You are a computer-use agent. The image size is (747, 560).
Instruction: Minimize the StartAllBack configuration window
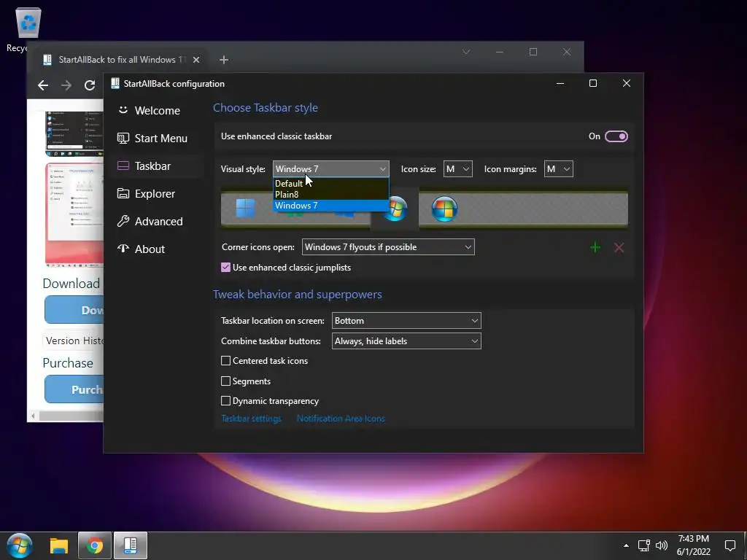point(560,83)
